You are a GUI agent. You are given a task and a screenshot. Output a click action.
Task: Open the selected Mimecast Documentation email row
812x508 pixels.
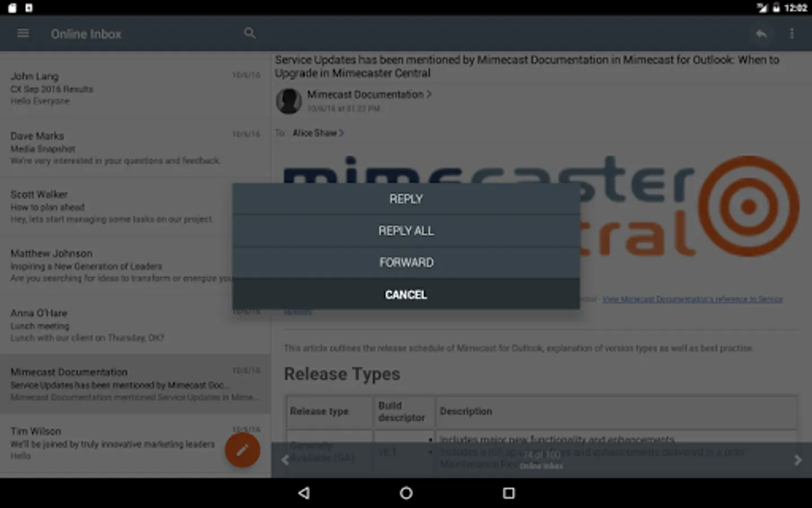click(x=135, y=384)
